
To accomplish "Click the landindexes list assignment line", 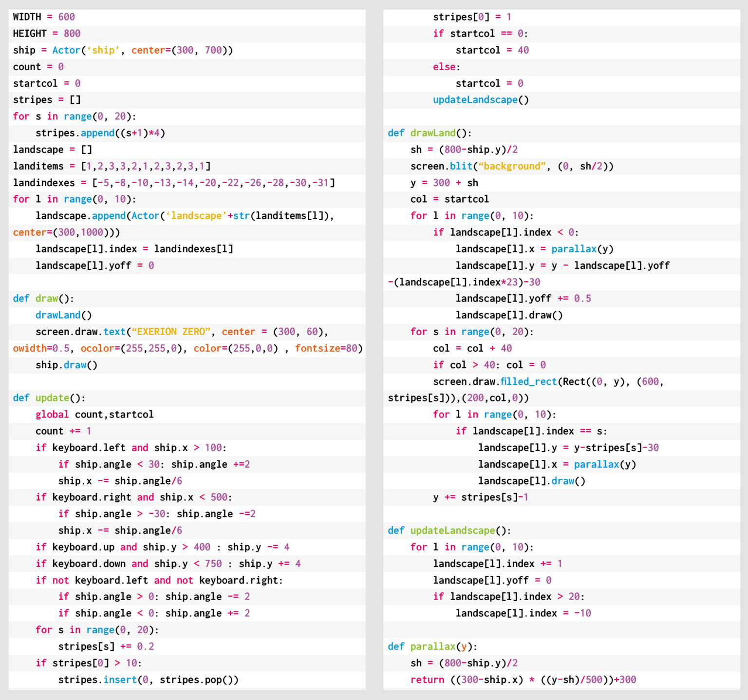I will click(x=174, y=183).
